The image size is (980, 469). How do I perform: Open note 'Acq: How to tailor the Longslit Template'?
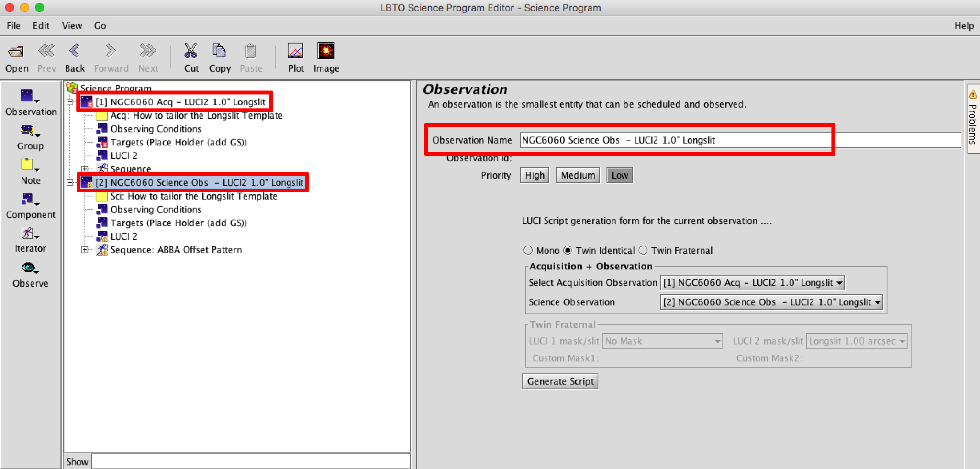[x=196, y=115]
